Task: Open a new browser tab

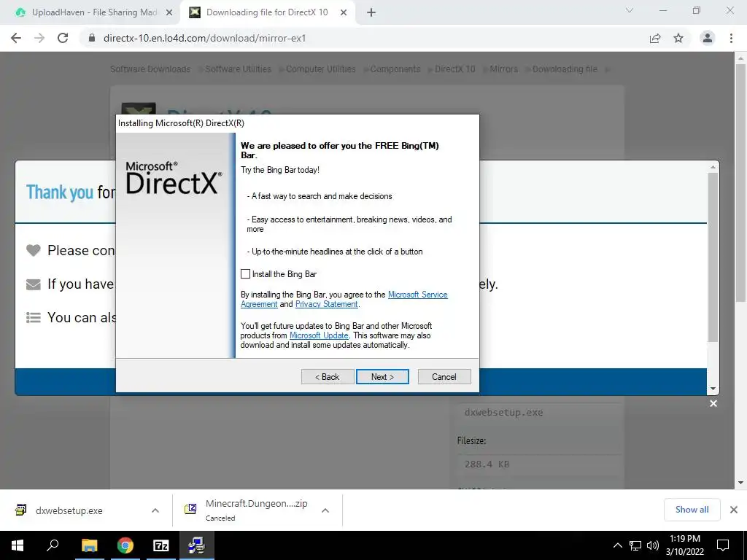Action: (x=371, y=12)
